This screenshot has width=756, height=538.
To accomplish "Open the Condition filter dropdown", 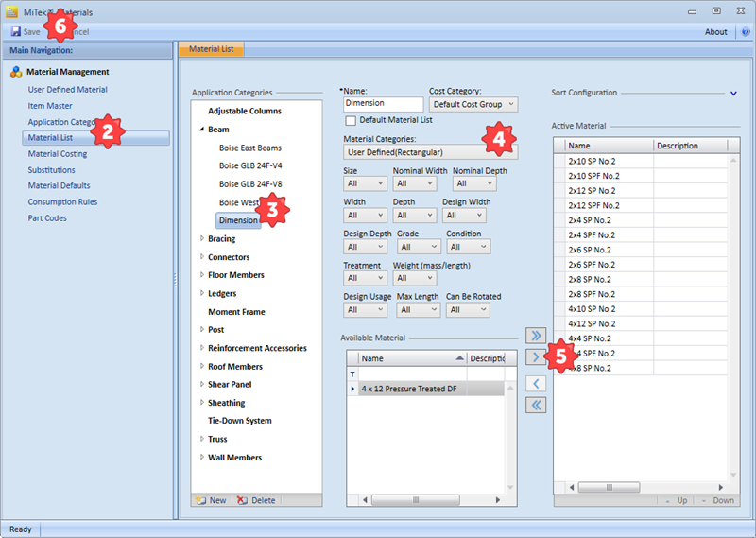I will click(x=468, y=247).
